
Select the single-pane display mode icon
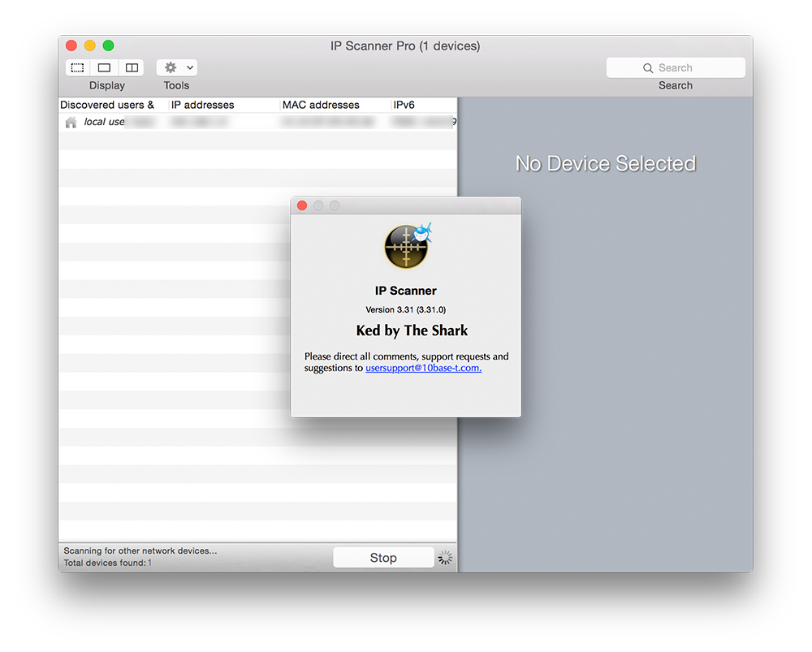104,68
